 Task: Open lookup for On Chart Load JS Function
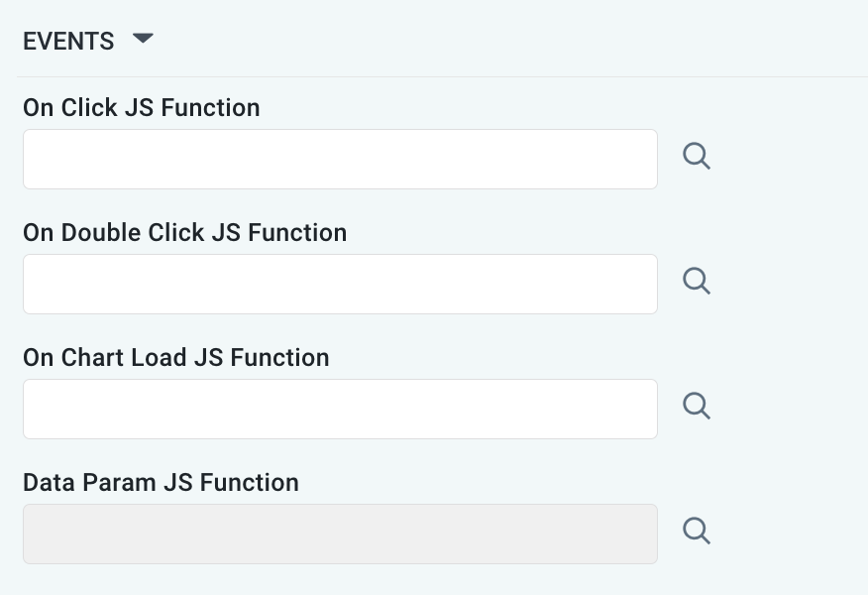click(x=697, y=407)
